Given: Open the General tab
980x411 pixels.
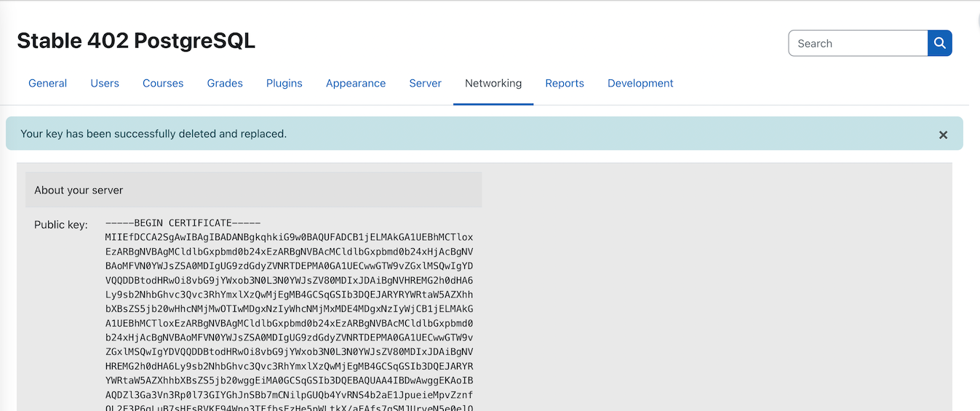Looking at the screenshot, I should (x=48, y=83).
